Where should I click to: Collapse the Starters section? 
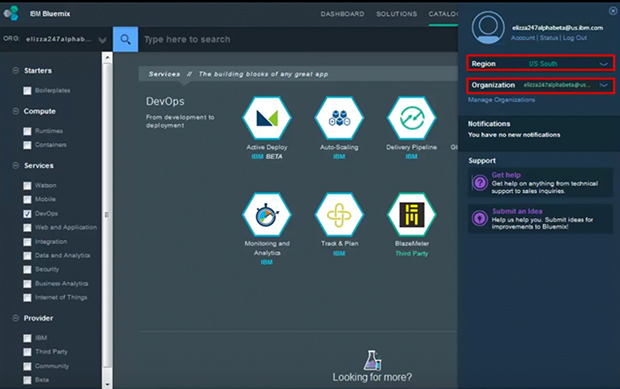(x=15, y=70)
